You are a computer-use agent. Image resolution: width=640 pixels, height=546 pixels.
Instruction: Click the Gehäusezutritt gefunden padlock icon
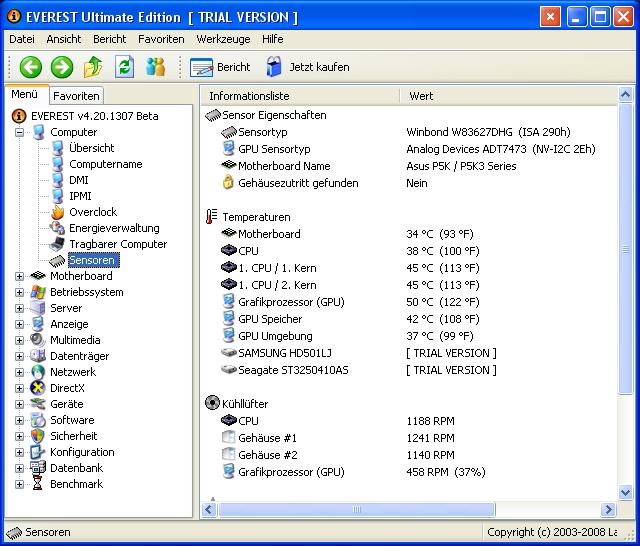coord(228,182)
